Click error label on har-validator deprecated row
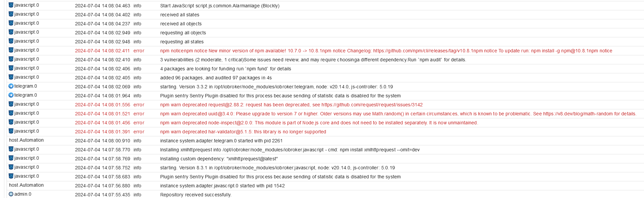Screen dimensions: 644x198 [139, 132]
